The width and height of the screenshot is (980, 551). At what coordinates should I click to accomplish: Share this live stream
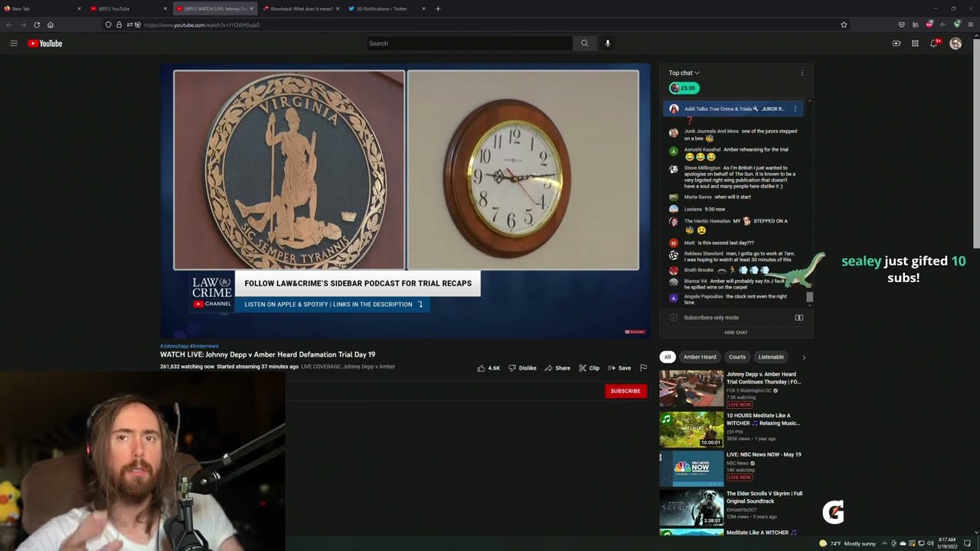pos(557,368)
